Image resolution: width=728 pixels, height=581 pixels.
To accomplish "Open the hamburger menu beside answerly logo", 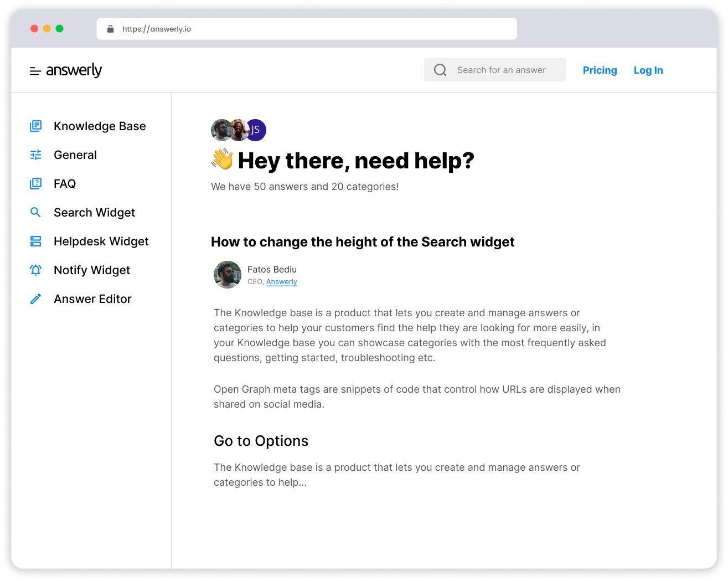I will pos(35,71).
